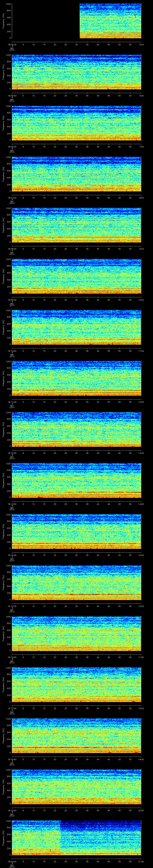Click the axis end label 21:00
Screen dimensions: 153x868
[141, 861]
